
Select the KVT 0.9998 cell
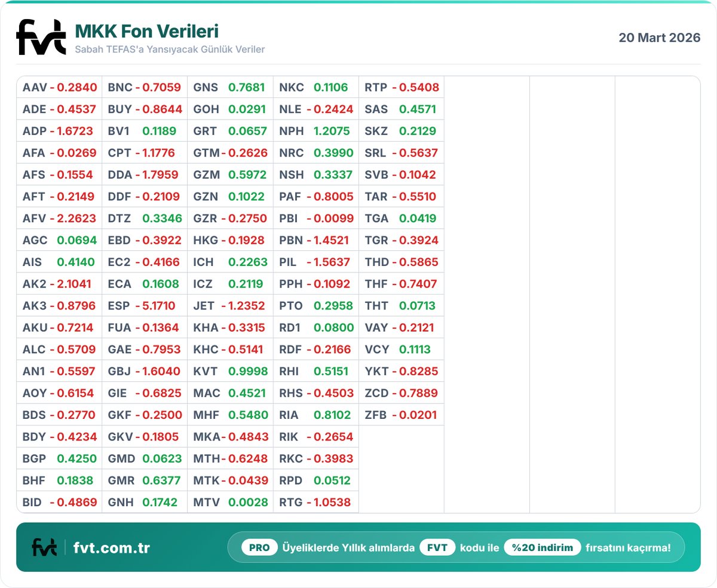(x=231, y=371)
